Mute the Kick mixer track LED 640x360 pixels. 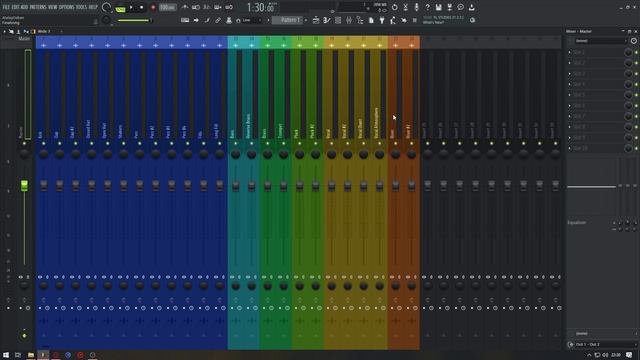44,143
